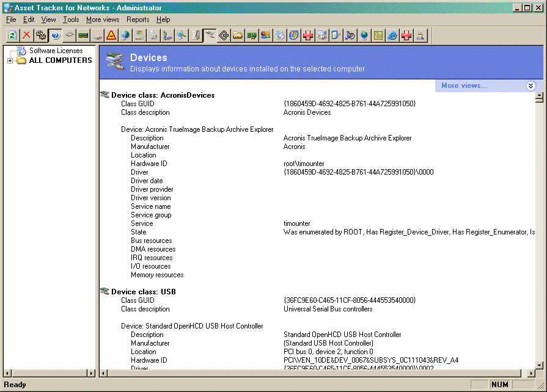This screenshot has height=392, width=547.
Task: Click the red X delete toolbar icon
Action: pos(26,35)
